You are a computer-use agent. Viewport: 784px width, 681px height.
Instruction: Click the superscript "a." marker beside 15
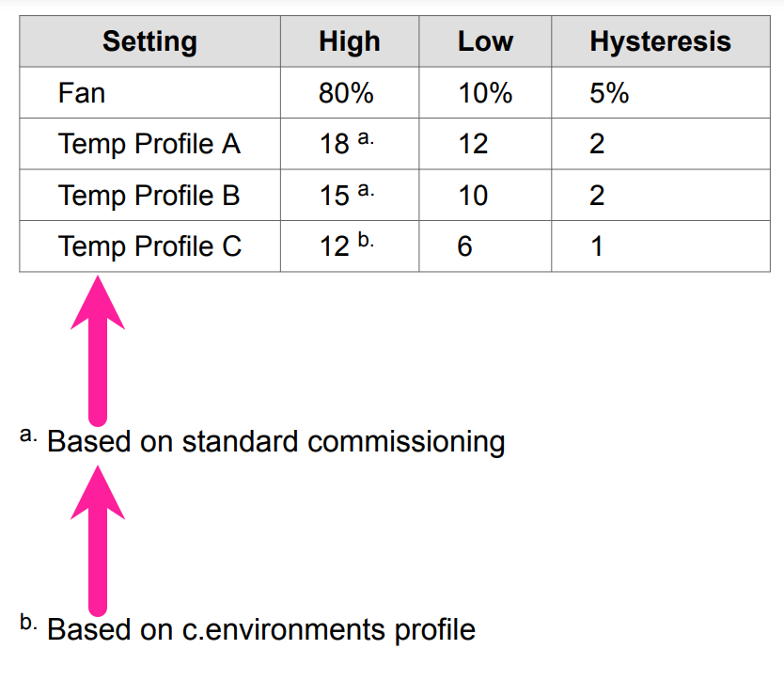click(366, 190)
